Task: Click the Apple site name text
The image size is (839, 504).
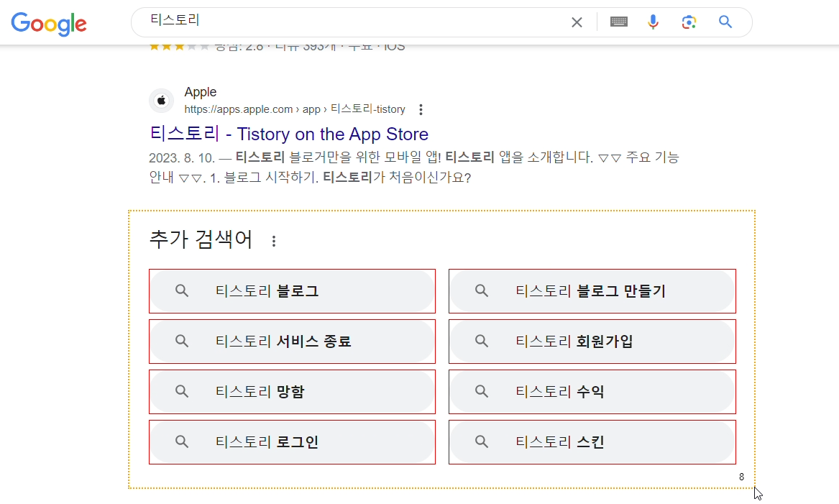Action: click(201, 92)
